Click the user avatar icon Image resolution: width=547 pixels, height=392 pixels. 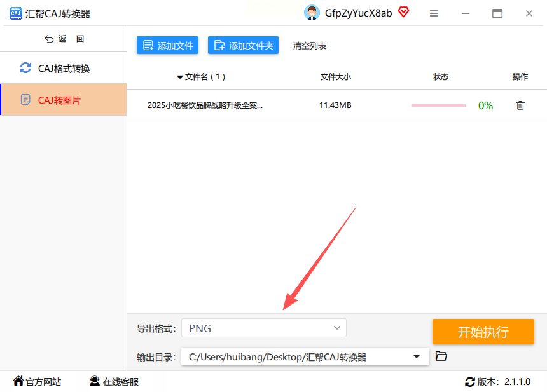(x=312, y=13)
